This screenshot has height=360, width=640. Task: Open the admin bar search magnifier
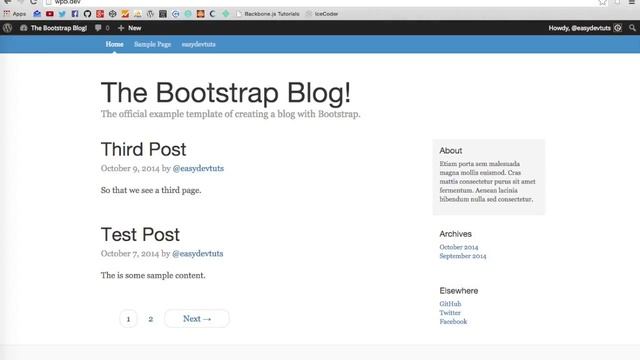coord(632,28)
